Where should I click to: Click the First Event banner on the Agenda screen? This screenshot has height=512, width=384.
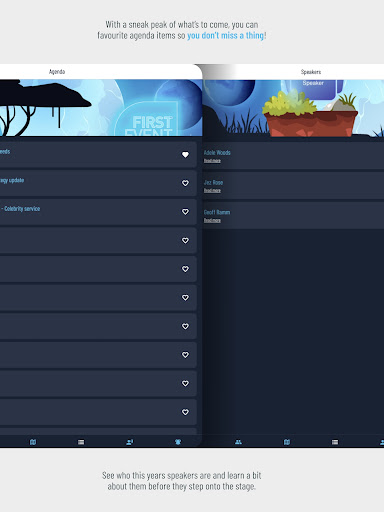[x=101, y=107]
